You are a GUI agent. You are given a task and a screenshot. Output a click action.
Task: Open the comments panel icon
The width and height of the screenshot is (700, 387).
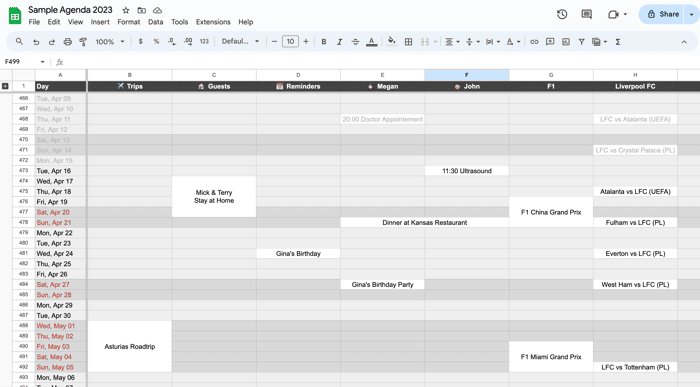click(x=587, y=14)
